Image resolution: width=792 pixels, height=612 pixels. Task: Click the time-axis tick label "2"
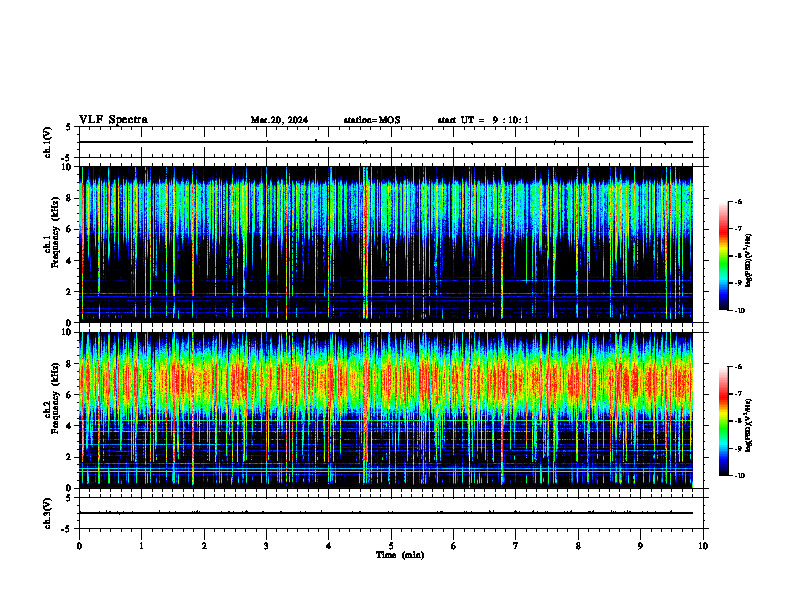tap(204, 546)
